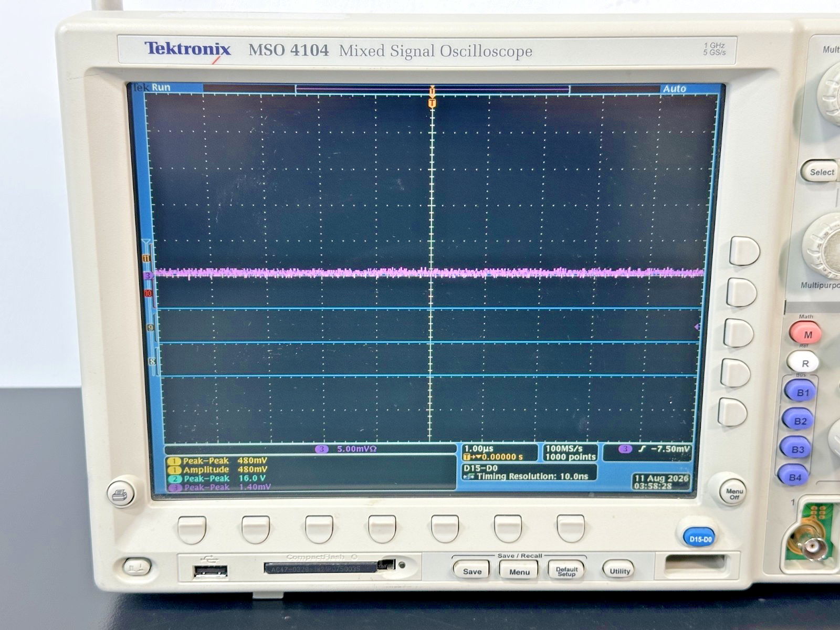Tap channel 1 Peak-Peak 480mV measurement
The width and height of the screenshot is (840, 630).
217,461
